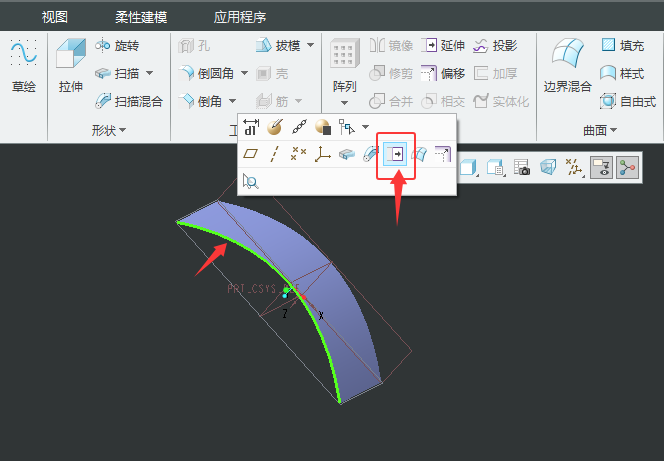This screenshot has width=664, height=461.
Task: Select the 偏移 (Offset) ribbon tool
Action: pos(443,73)
